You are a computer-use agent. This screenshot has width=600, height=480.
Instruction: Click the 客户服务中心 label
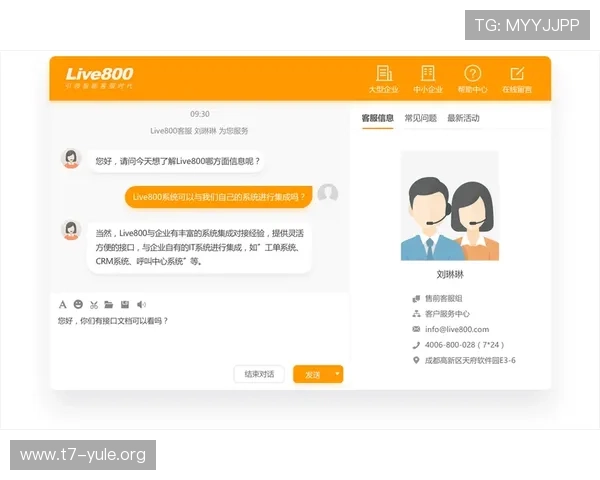click(x=447, y=314)
